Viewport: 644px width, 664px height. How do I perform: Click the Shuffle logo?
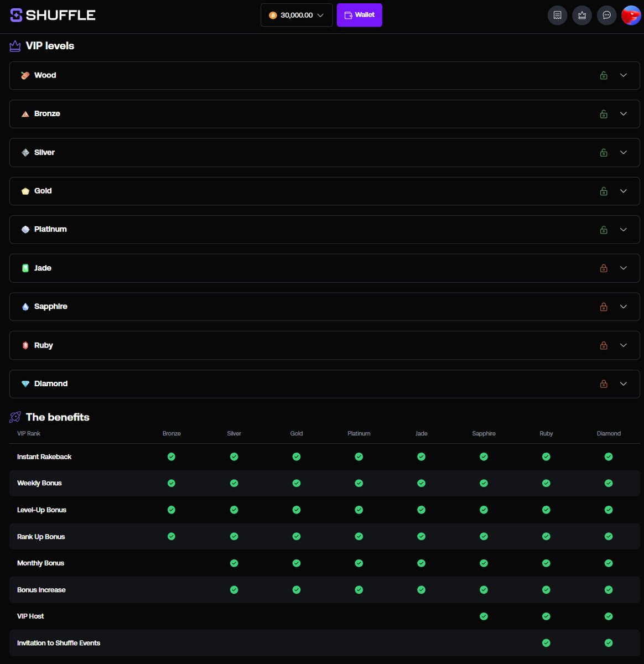click(x=53, y=15)
